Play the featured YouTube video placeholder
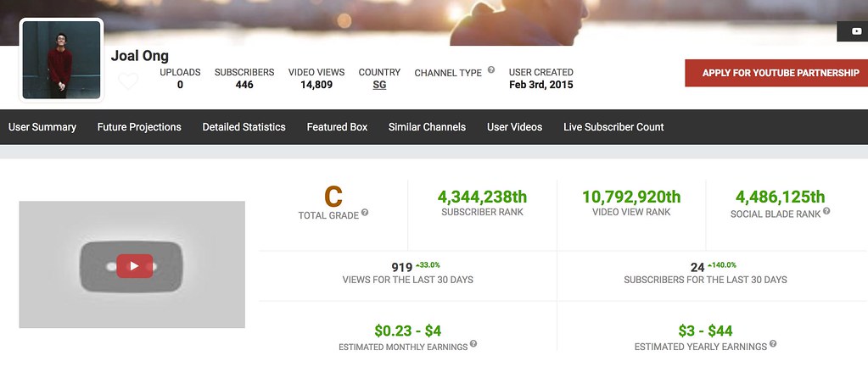The image size is (868, 367). (x=135, y=266)
